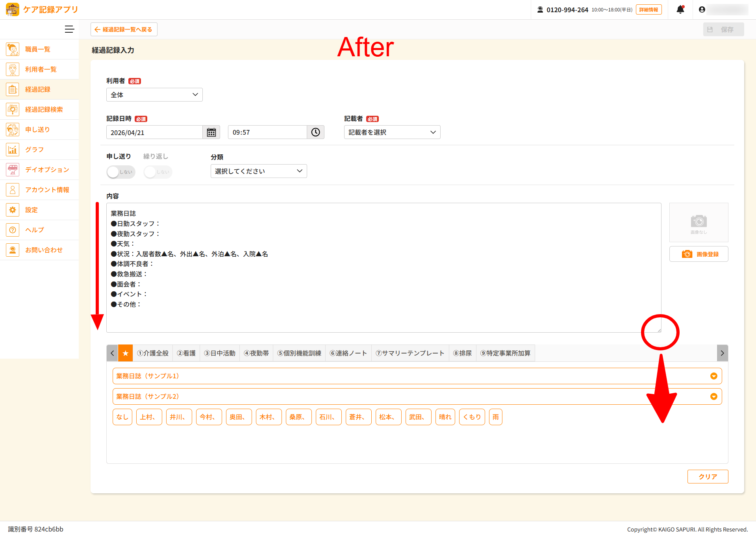Click inside the 内容 text area
The image size is (756, 537).
[x=384, y=268]
